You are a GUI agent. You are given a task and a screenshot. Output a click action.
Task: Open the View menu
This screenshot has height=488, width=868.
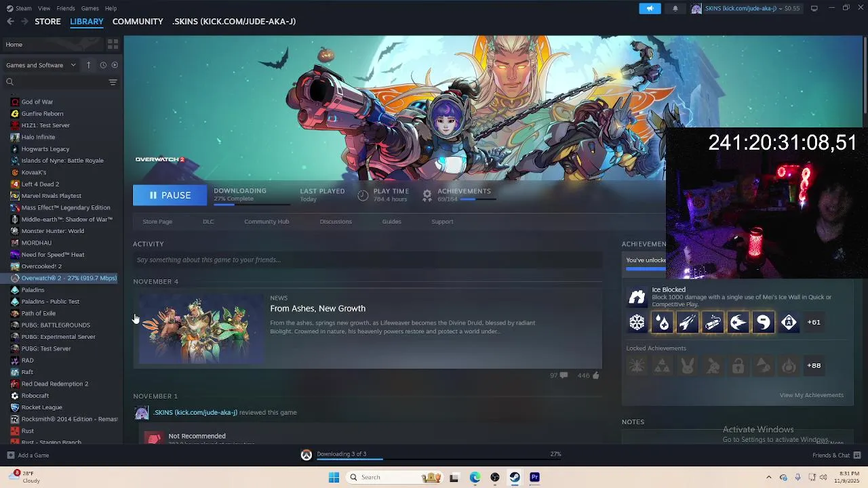[44, 8]
